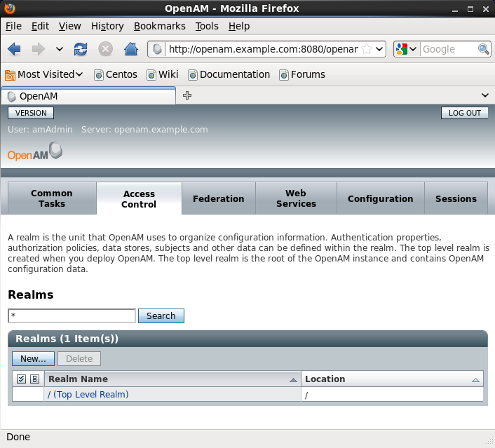Click New... to create a realm
Viewport: 495px width, 448px height.
click(33, 359)
